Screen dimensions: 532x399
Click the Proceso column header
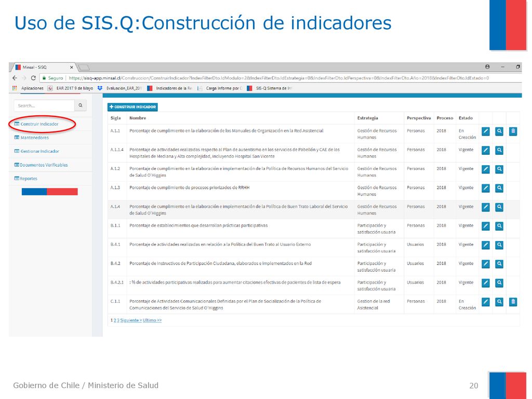click(445, 118)
